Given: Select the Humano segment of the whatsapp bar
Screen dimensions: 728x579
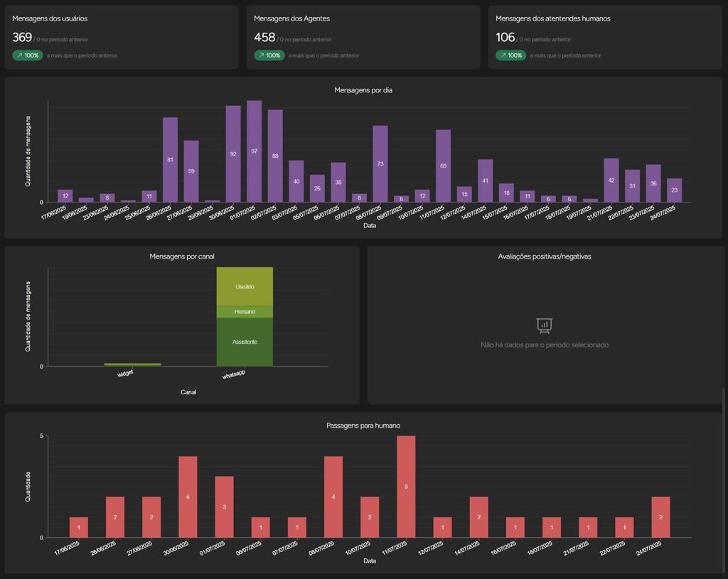Looking at the screenshot, I should [245, 312].
